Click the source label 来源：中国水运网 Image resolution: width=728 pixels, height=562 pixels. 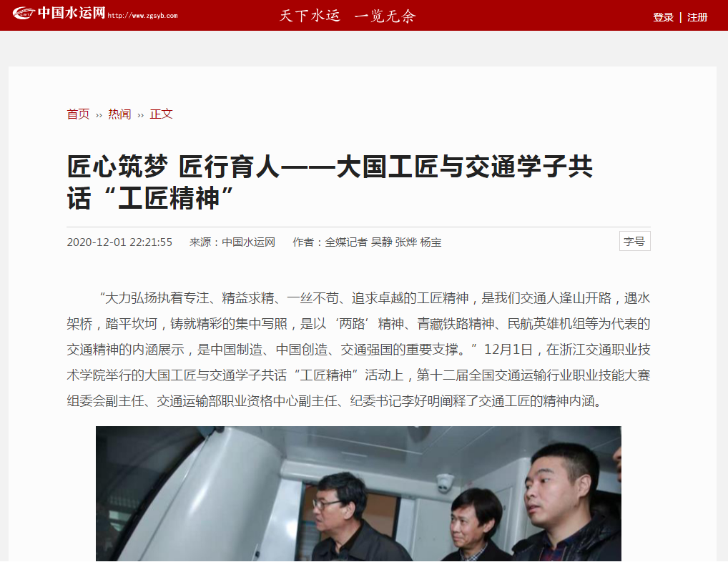pos(232,242)
